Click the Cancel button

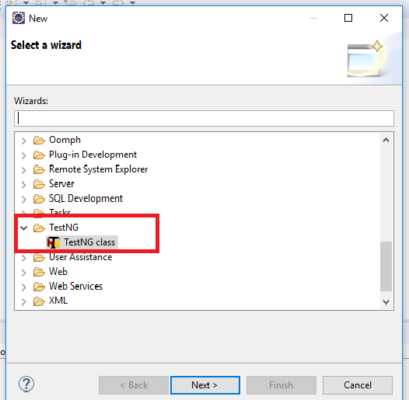click(357, 385)
